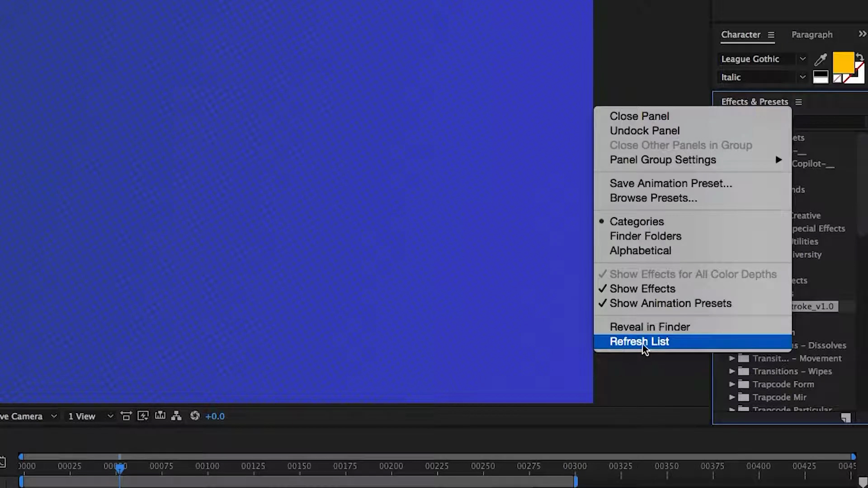The height and width of the screenshot is (488, 868).
Task: Choose Refresh List from menu
Action: click(639, 342)
